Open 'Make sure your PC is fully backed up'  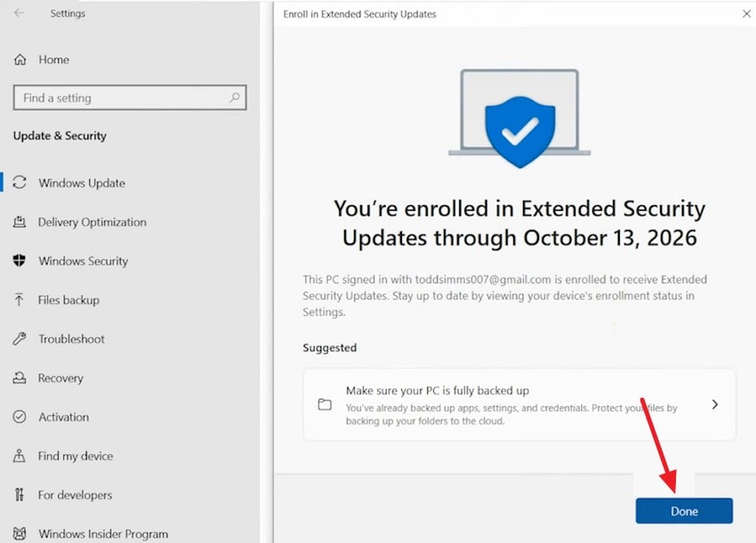coord(519,404)
